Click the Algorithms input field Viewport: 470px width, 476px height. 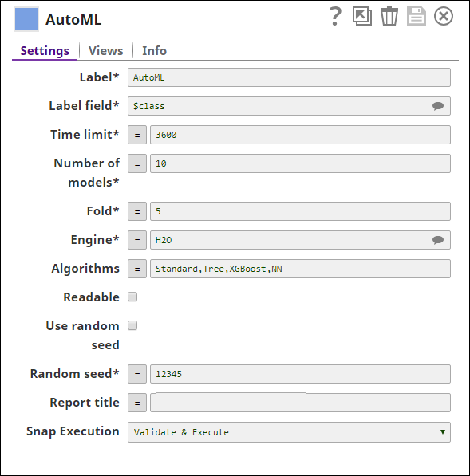tap(300, 269)
